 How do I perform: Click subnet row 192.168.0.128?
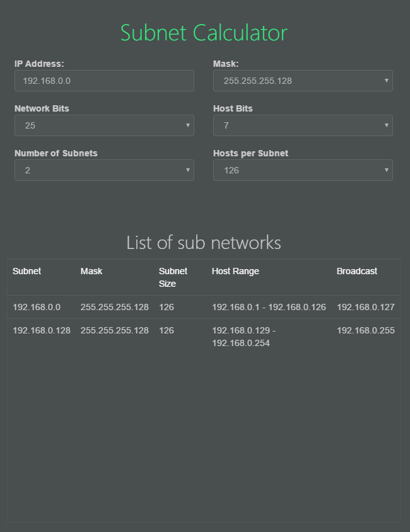point(42,330)
